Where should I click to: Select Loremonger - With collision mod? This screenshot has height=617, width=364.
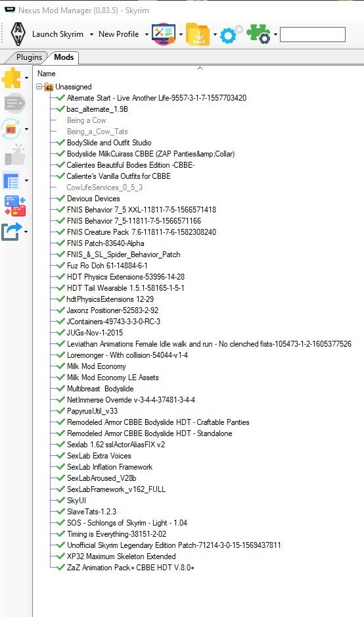click(x=127, y=355)
